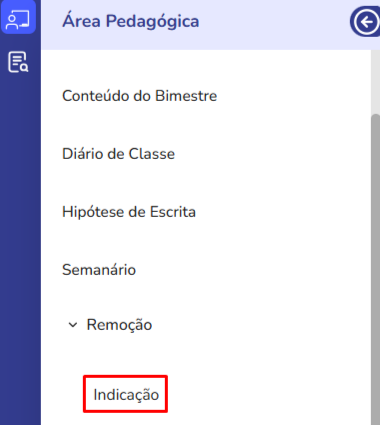The image size is (381, 425).
Task: Select the Semanário entry
Action: coord(99,270)
